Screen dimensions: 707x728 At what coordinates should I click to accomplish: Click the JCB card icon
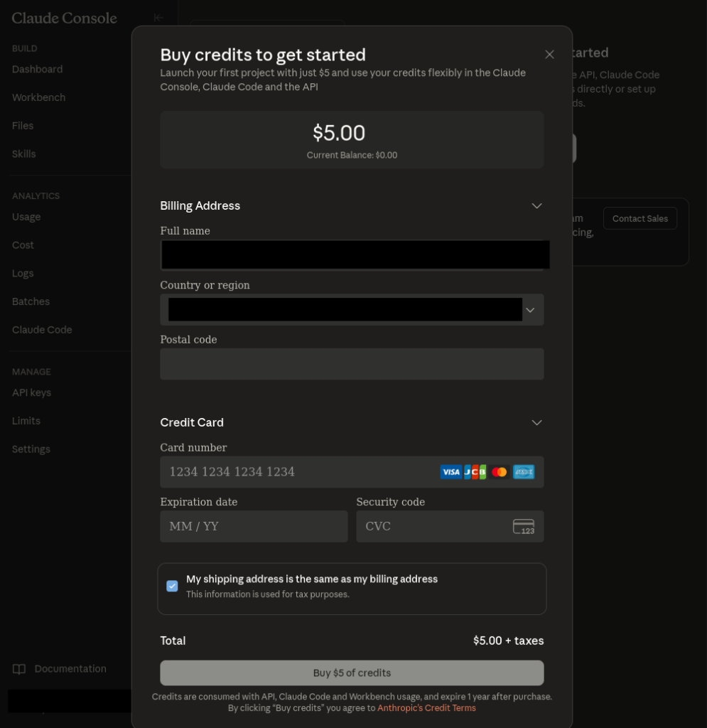click(x=475, y=472)
